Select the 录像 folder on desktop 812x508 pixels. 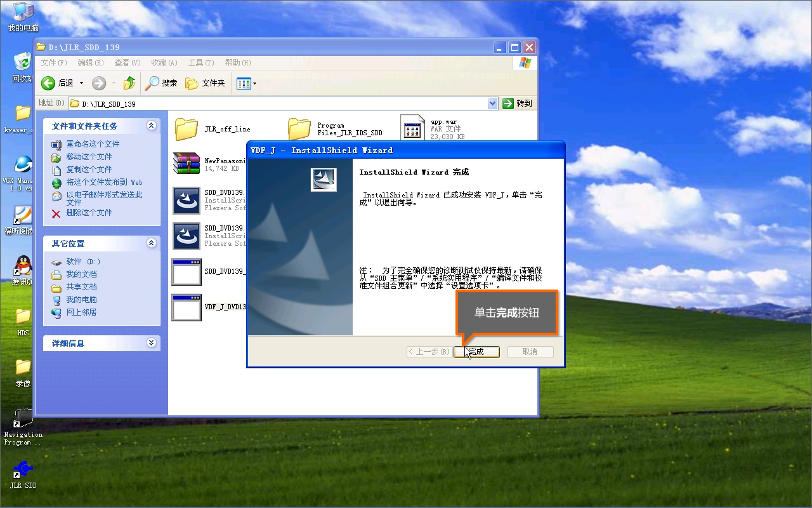point(23,373)
